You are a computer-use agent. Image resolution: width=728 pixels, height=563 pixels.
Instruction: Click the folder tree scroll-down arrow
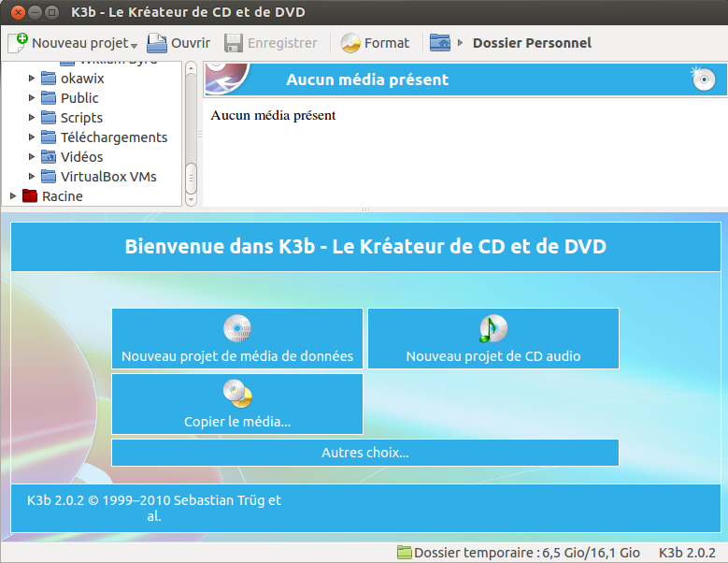point(191,200)
